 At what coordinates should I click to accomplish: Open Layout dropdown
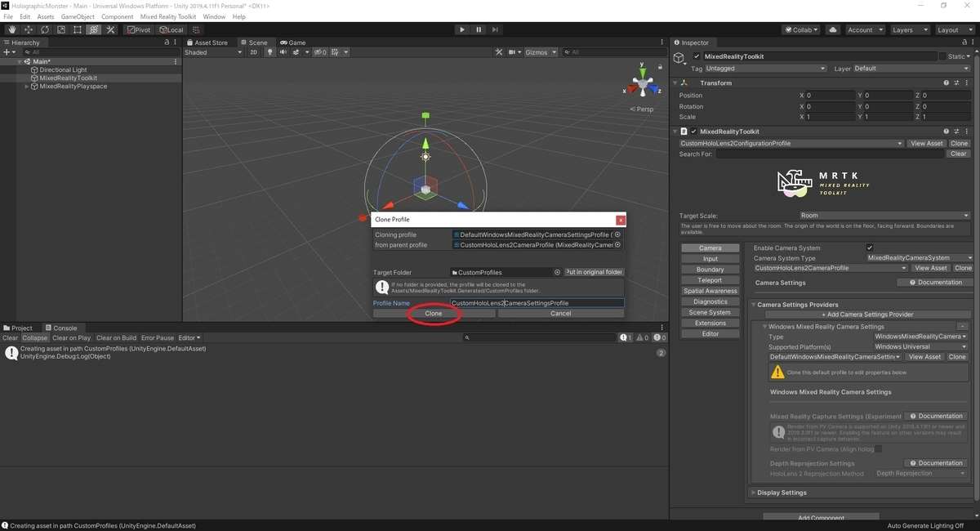pyautogui.click(x=954, y=29)
